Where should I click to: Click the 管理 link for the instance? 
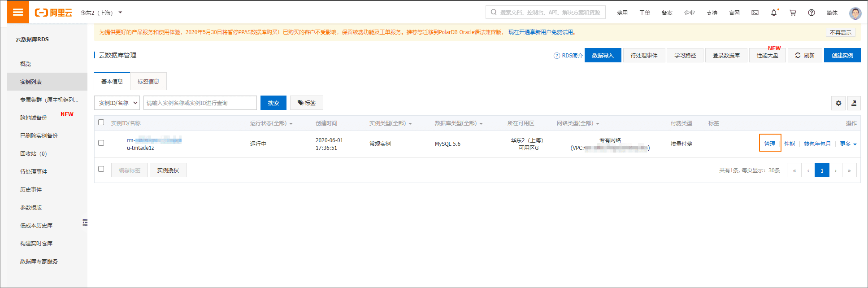click(x=770, y=144)
